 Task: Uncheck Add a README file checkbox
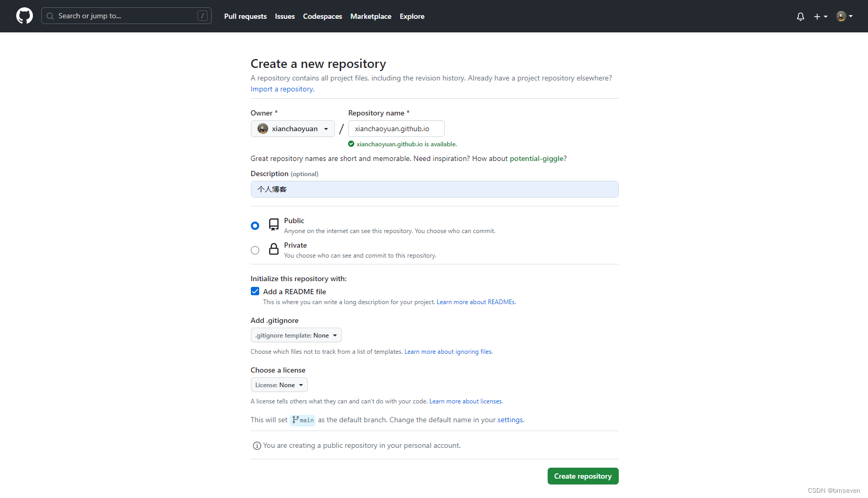click(x=255, y=291)
